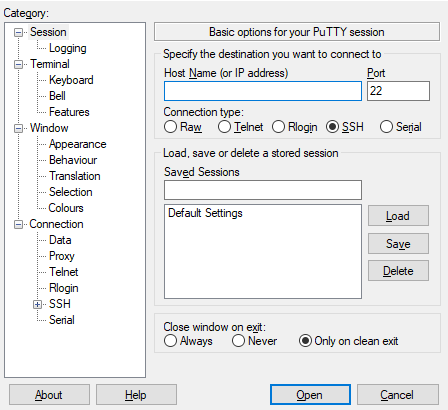Collapse the Connection tree node
Image resolution: width=448 pixels, height=410 pixels.
(x=18, y=224)
